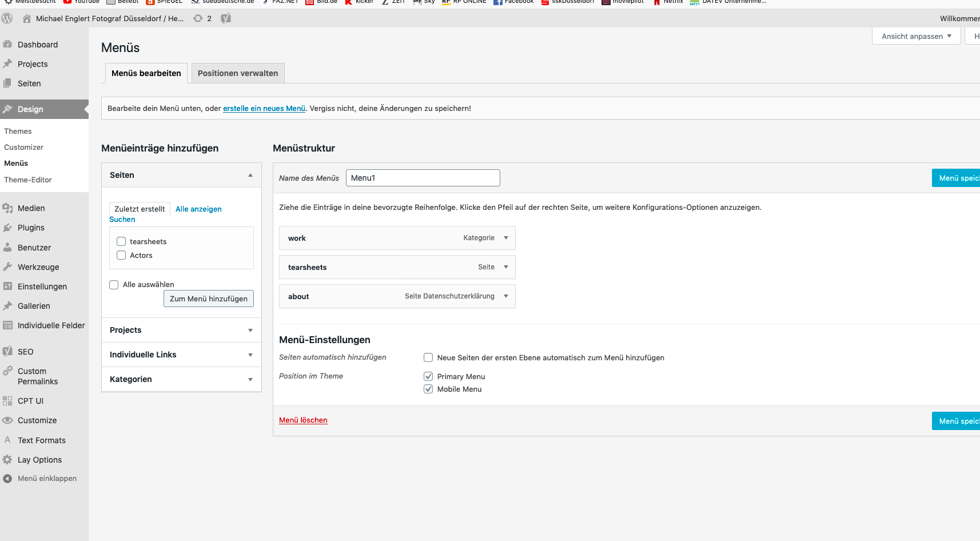Click the Name des Menüs text field
This screenshot has height=541, width=980.
click(423, 178)
